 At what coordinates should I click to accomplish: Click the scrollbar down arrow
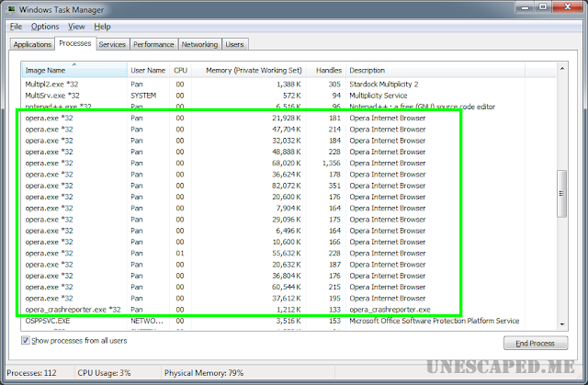tap(561, 324)
